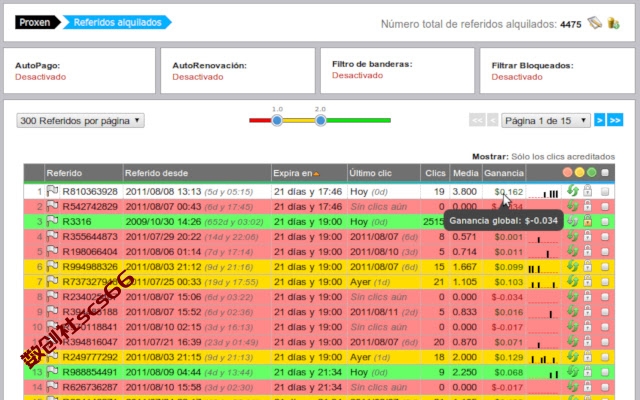Viewport: 640px width, 400px height.
Task: Open the click chart for R249777292
Action: [543, 358]
